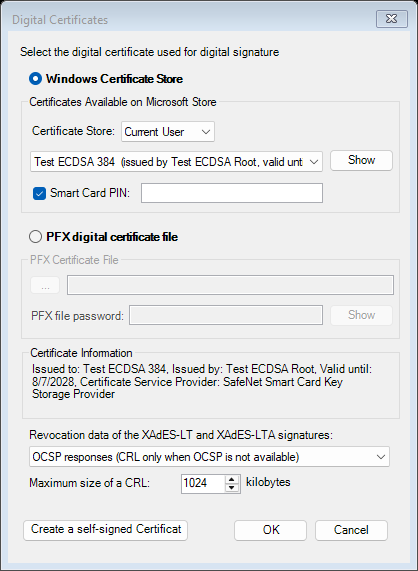Click 'Certificates Available on Microsoft Store' group title
This screenshot has width=418, height=571.
tap(123, 102)
